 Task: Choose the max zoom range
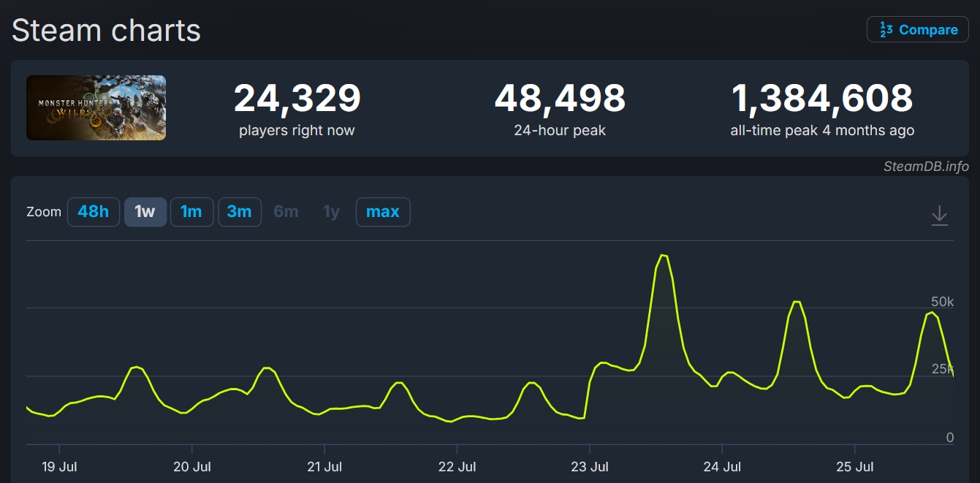click(x=383, y=212)
